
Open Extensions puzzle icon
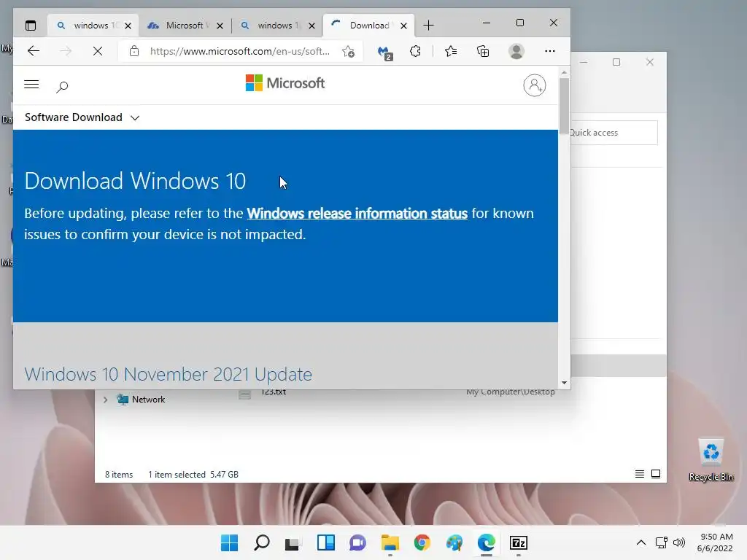pyautogui.click(x=415, y=51)
